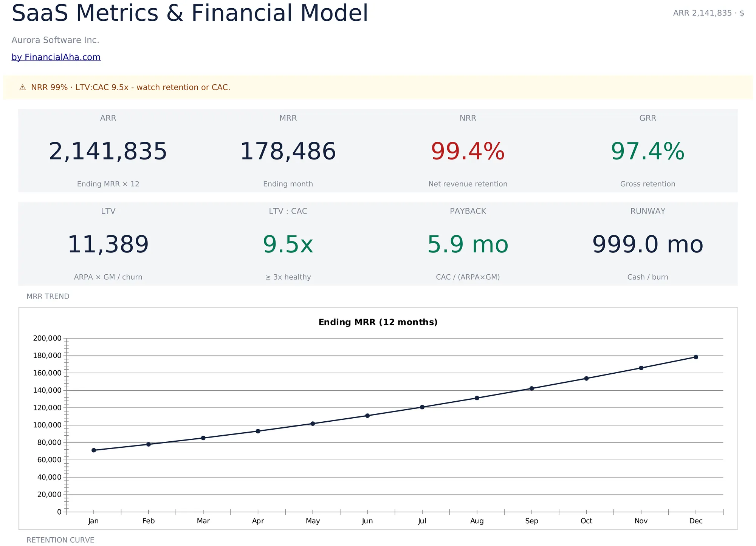Click the 'Cash / burn' caption
756x546 pixels.
tap(648, 277)
